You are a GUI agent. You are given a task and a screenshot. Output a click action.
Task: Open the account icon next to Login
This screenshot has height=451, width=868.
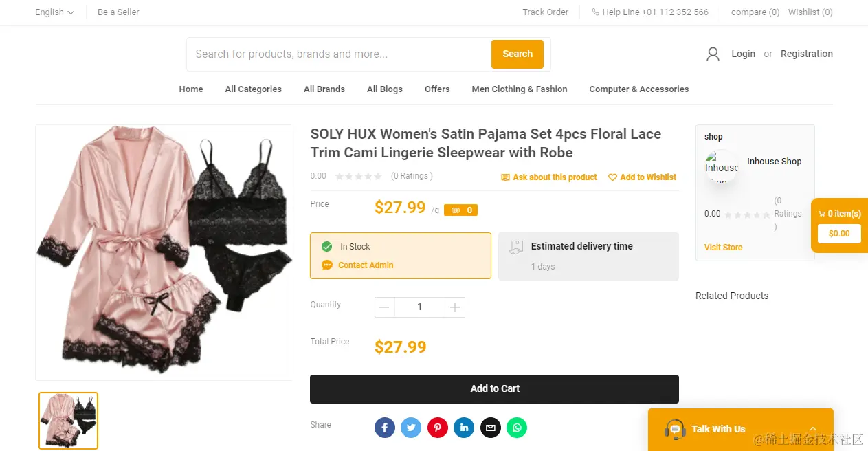[x=713, y=54]
